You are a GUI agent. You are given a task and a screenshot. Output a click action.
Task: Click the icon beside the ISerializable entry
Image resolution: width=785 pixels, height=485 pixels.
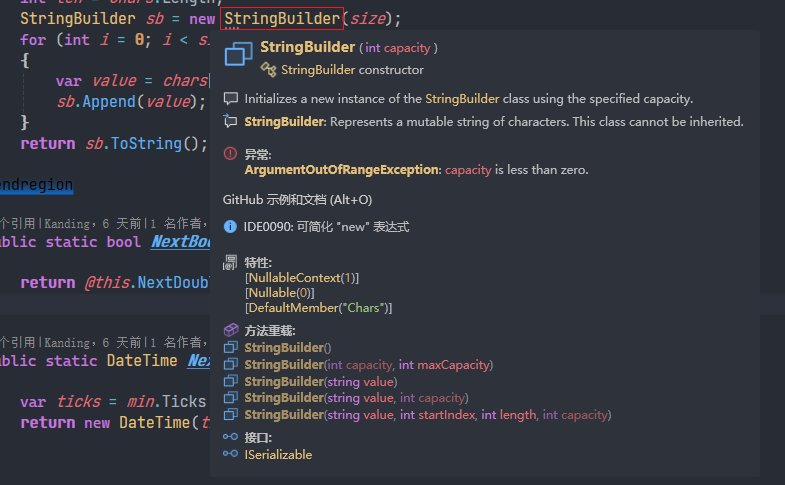[x=231, y=455]
